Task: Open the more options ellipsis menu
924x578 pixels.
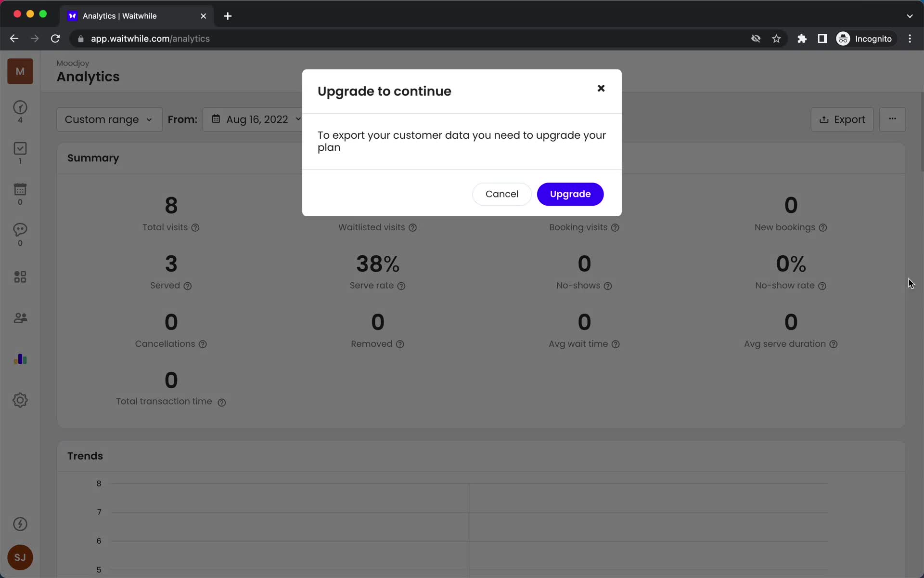Action: pos(892,119)
